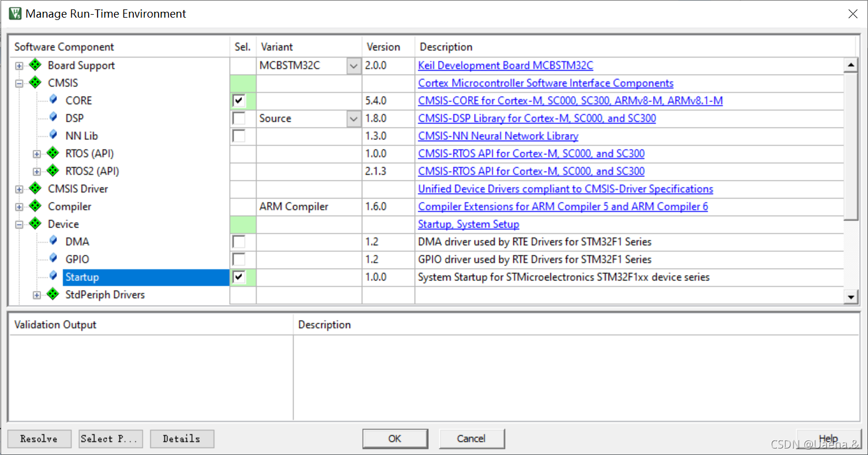Expand the CMSIS Driver tree node
868x455 pixels.
coord(19,189)
